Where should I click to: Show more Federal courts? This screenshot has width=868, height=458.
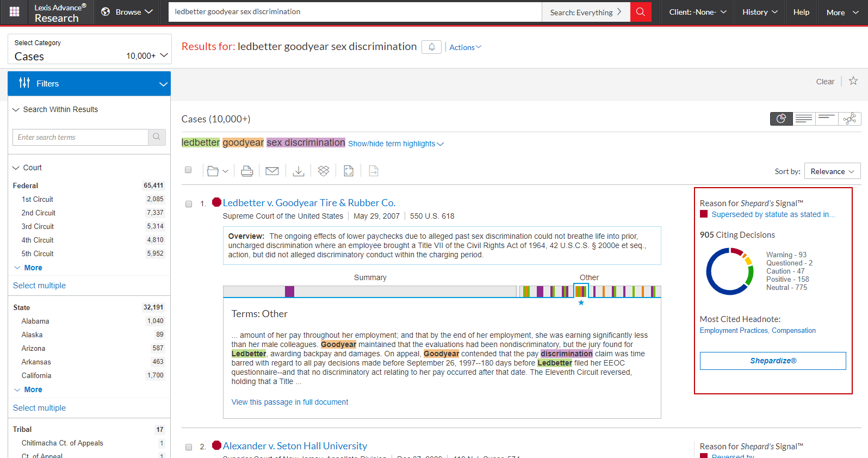[28, 268]
